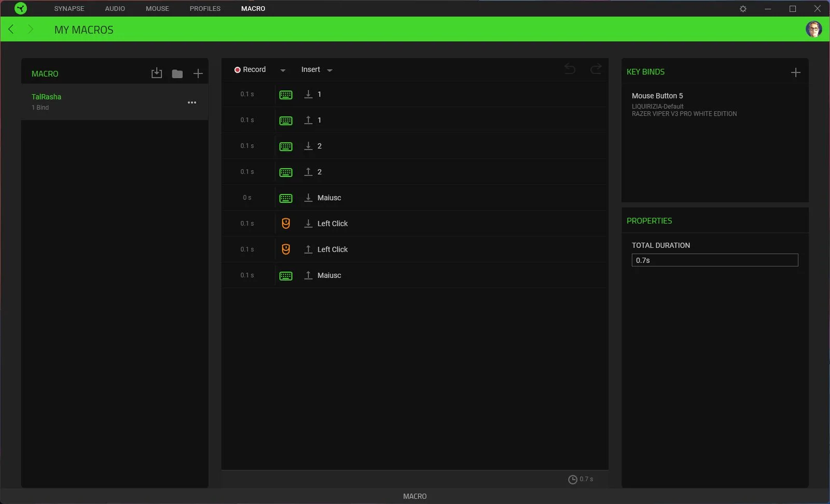
Task: Click the LIQUIRIZIA-Default profile text
Action: [658, 107]
